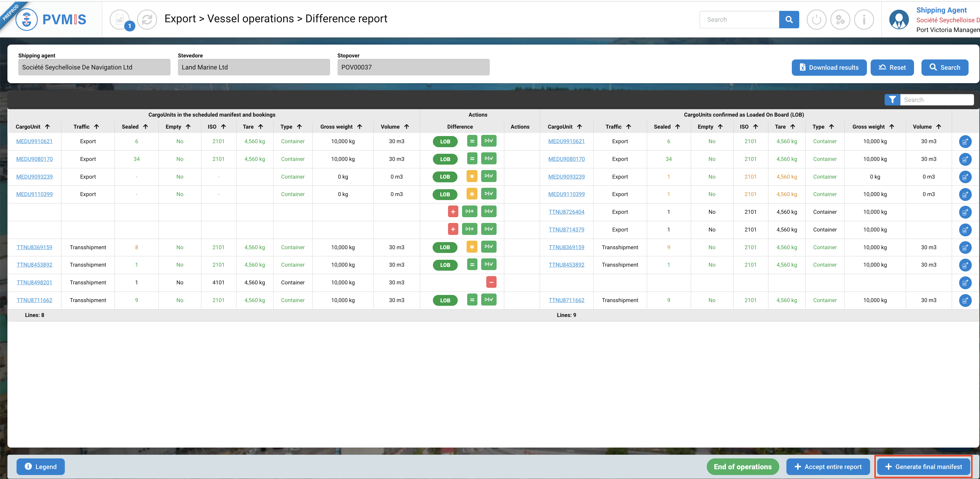Open the Legend panel

(x=40, y=466)
